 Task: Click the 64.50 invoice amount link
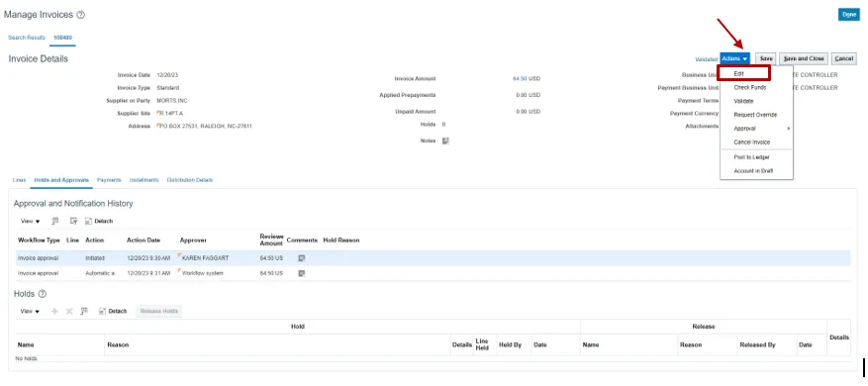pos(520,78)
